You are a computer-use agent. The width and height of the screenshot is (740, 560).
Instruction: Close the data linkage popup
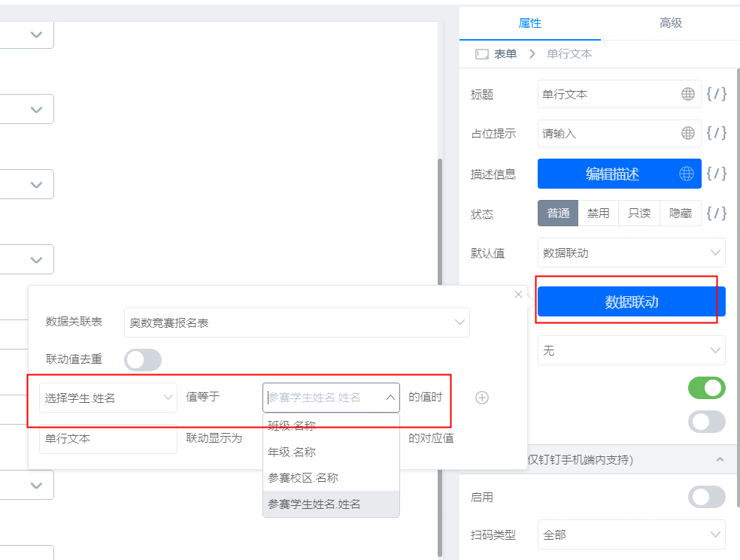click(x=518, y=295)
